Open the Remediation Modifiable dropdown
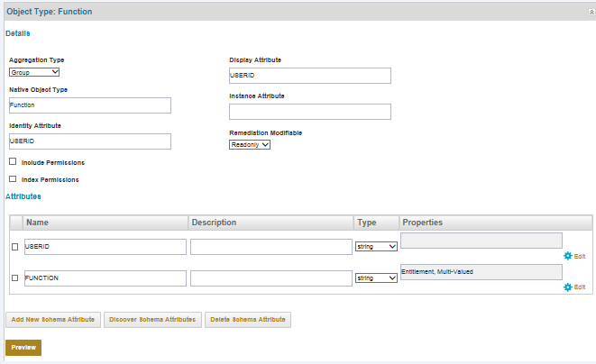The height and width of the screenshot is (364, 596). coord(250,144)
